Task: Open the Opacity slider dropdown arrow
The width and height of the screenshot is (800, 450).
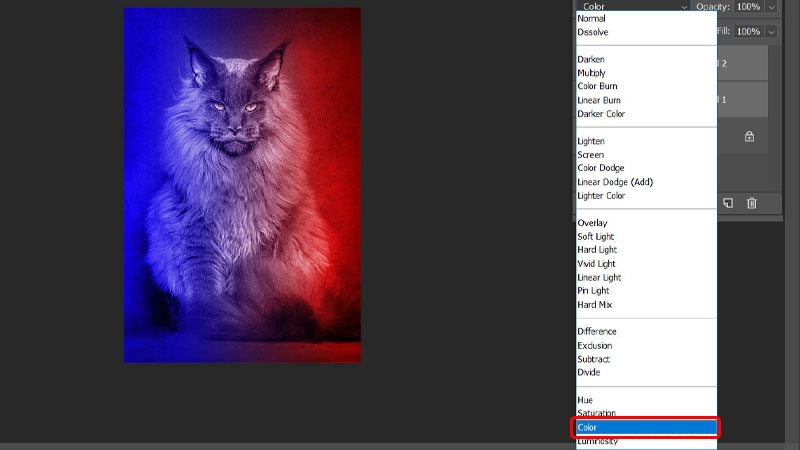Action: (771, 7)
